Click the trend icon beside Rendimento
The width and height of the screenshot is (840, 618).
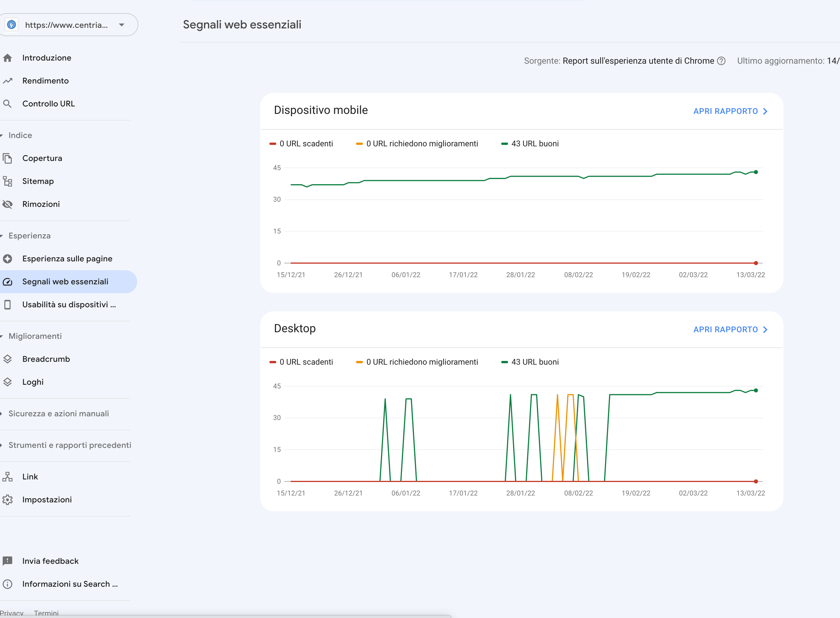[x=7, y=81]
